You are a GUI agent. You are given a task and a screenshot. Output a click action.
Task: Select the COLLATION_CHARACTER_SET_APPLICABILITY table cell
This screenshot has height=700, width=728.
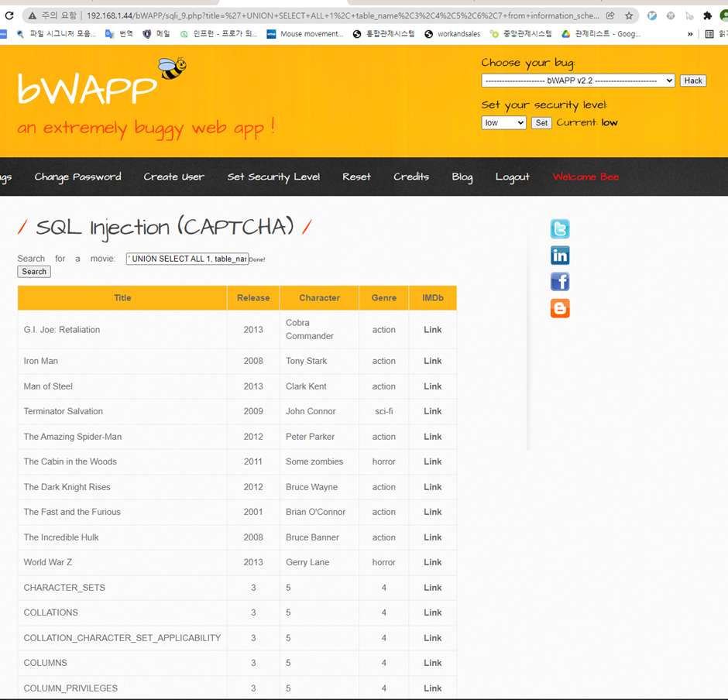(122, 638)
